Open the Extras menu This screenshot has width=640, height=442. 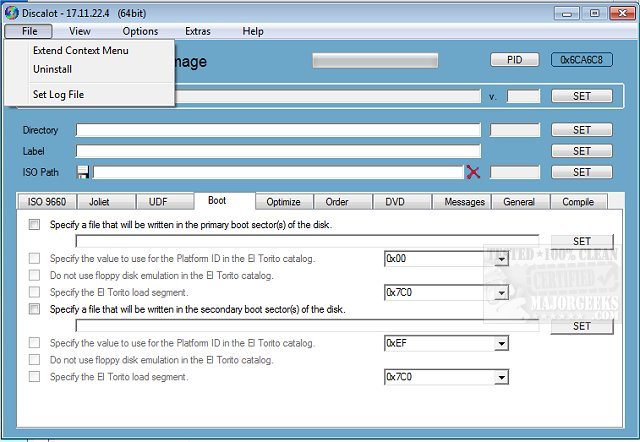[x=198, y=31]
